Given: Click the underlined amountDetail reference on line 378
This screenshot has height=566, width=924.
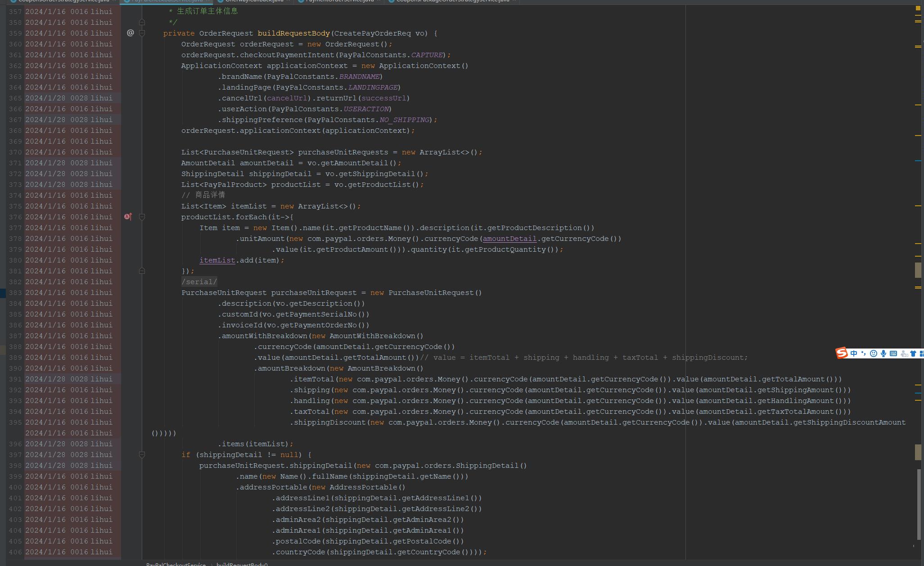Looking at the screenshot, I should pyautogui.click(x=509, y=239).
